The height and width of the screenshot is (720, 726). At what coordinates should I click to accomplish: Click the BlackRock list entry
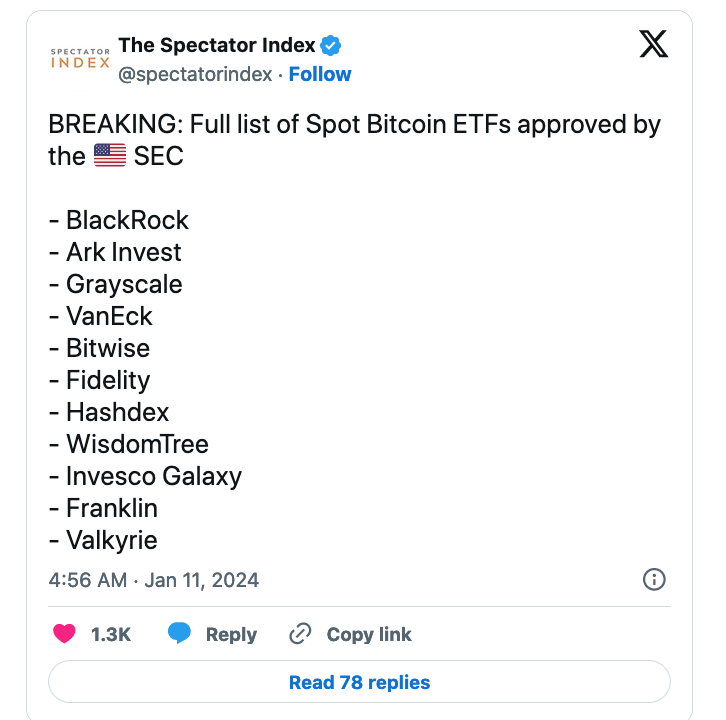coord(127,220)
